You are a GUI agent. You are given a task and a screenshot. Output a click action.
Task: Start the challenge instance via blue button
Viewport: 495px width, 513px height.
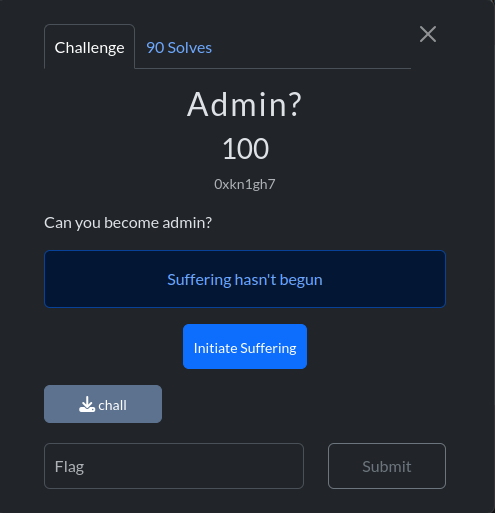tap(245, 347)
